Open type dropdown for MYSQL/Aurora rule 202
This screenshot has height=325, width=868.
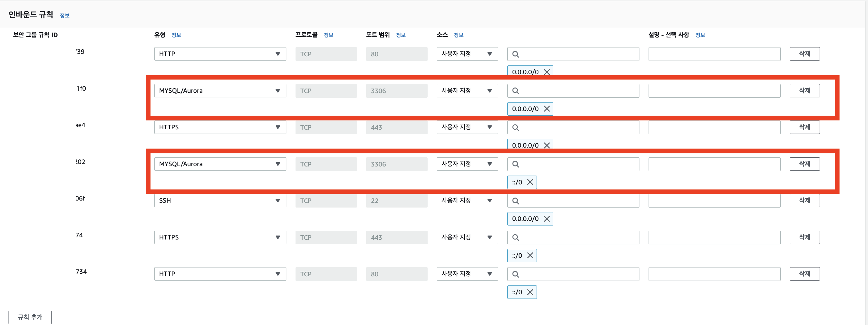(220, 164)
